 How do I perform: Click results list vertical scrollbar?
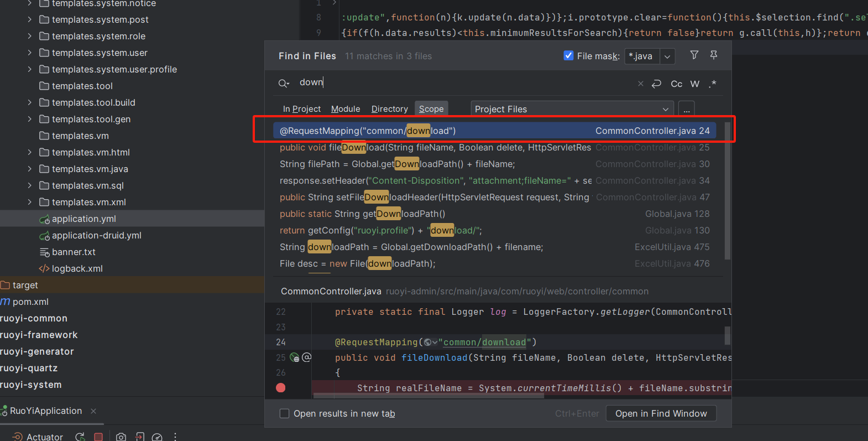pyautogui.click(x=728, y=191)
